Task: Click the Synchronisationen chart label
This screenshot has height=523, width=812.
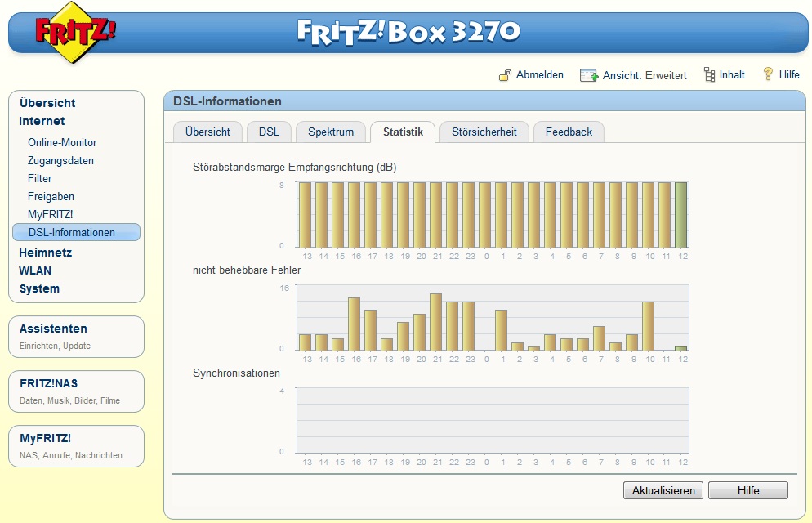Action: (236, 373)
